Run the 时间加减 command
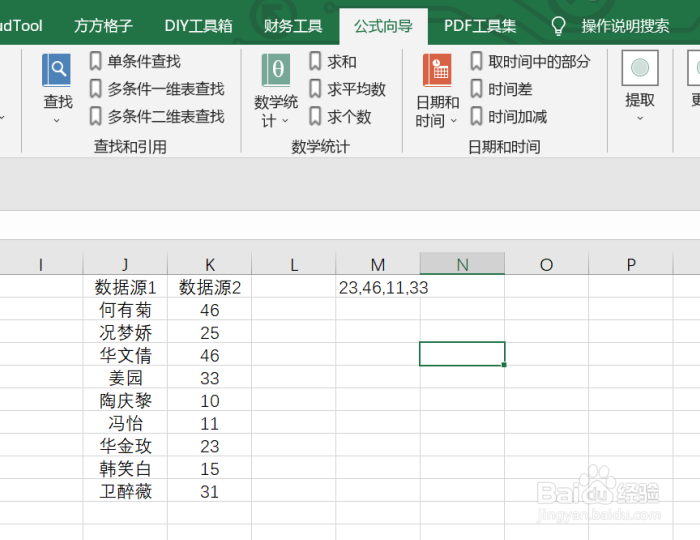 (517, 116)
